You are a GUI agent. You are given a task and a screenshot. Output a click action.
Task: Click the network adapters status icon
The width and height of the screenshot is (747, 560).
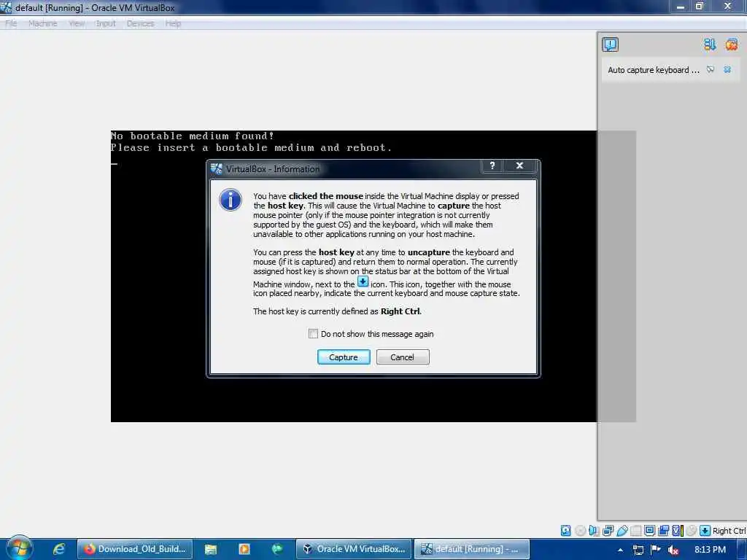(608, 531)
